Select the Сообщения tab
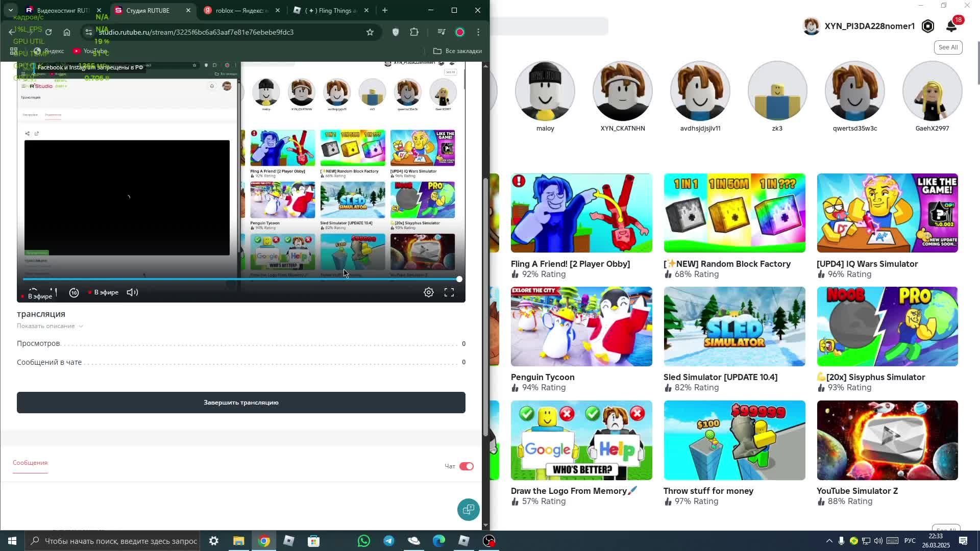The image size is (980, 551). (30, 463)
